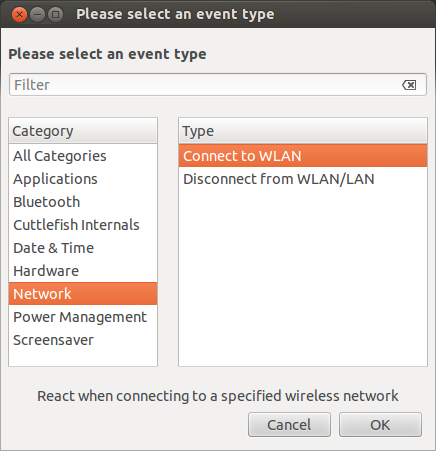Confirm the selection with OK
Viewport: 436px width, 451px height.
click(380, 425)
